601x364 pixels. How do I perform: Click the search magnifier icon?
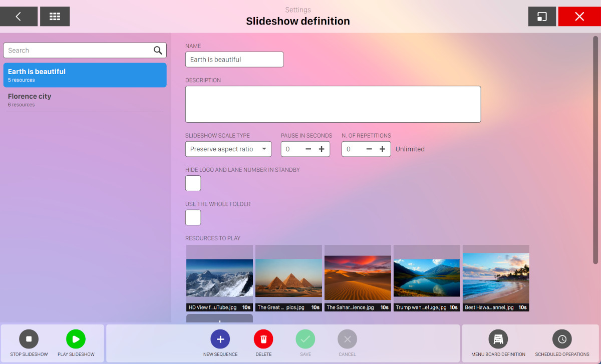[158, 50]
